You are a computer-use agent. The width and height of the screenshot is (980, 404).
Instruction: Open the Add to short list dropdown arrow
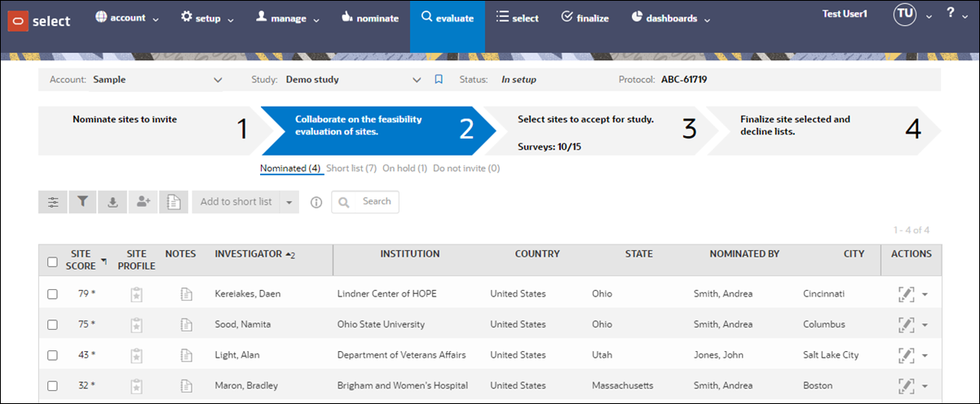[x=289, y=202]
